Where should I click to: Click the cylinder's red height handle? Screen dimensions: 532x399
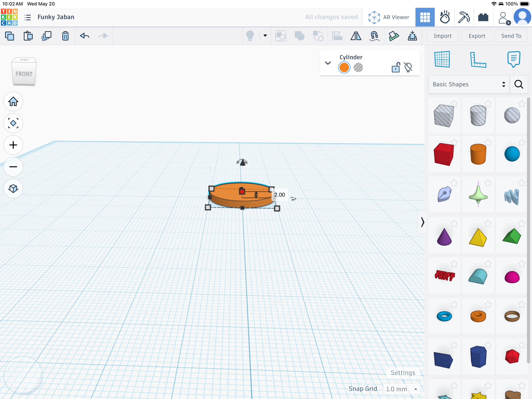[x=242, y=192]
